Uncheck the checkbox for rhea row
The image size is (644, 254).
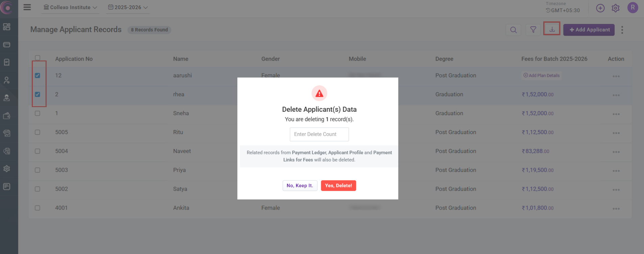point(38,94)
